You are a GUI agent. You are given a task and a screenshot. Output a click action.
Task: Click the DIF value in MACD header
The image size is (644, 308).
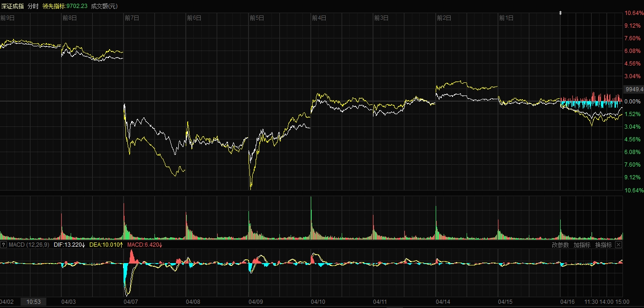tap(69, 245)
